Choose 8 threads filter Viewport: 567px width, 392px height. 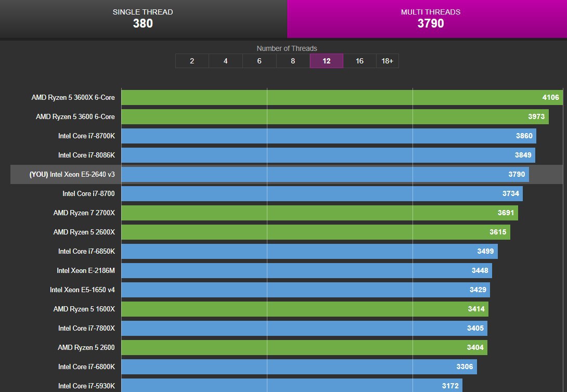(x=293, y=61)
